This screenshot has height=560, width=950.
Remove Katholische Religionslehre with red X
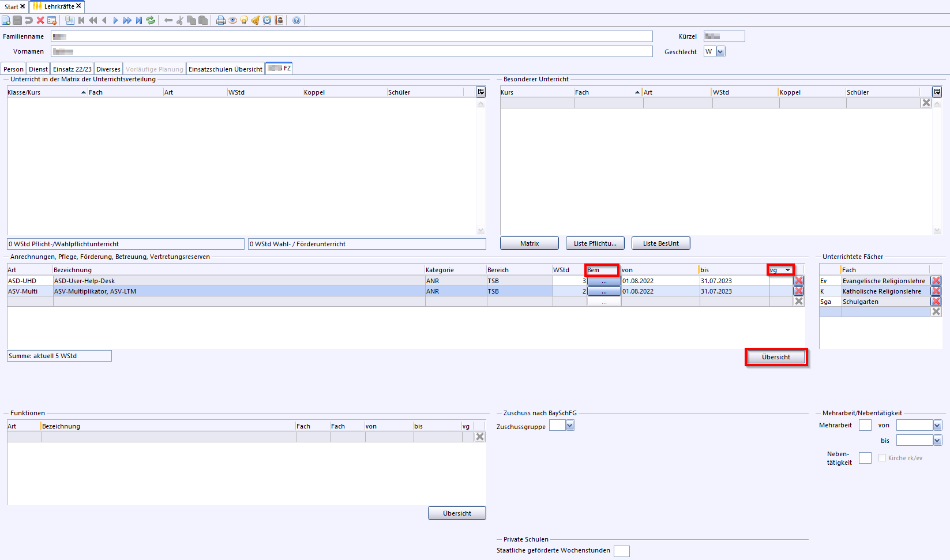click(936, 291)
